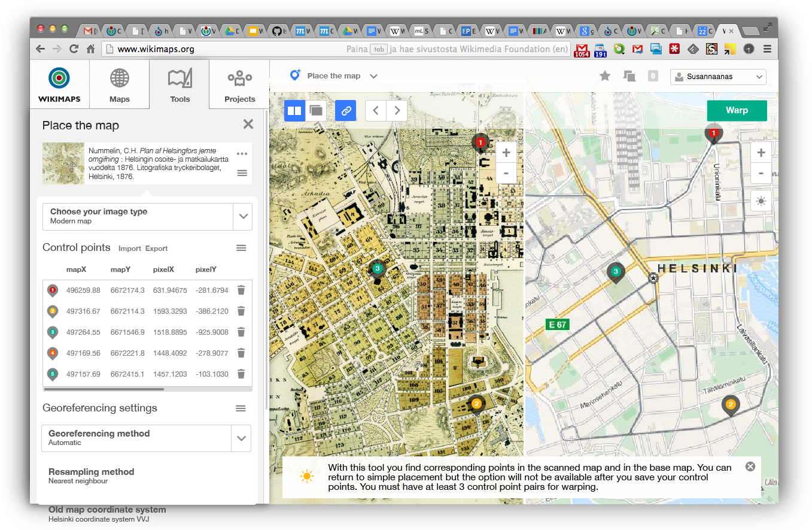Activate the side-by-side split view icon
The image size is (812, 530).
294,110
